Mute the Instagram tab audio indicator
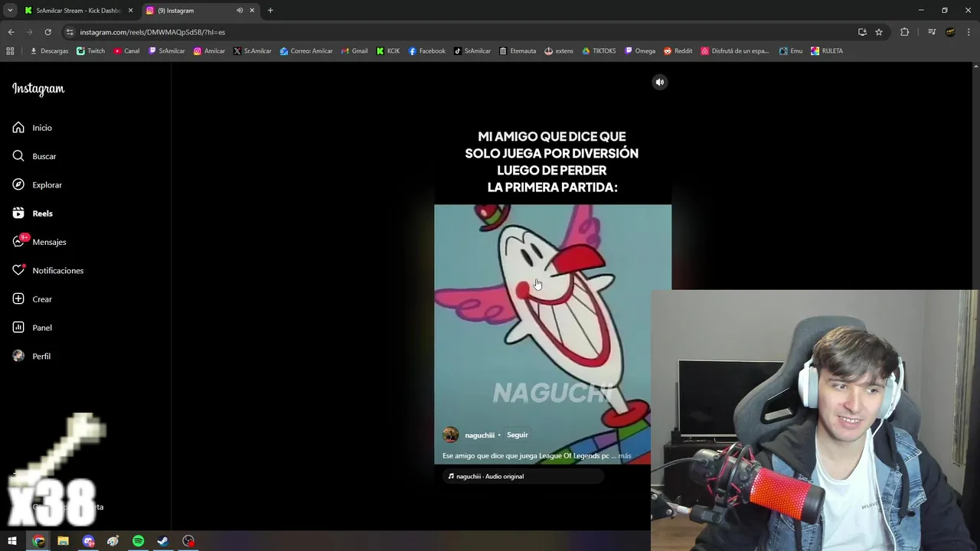 [x=240, y=11]
